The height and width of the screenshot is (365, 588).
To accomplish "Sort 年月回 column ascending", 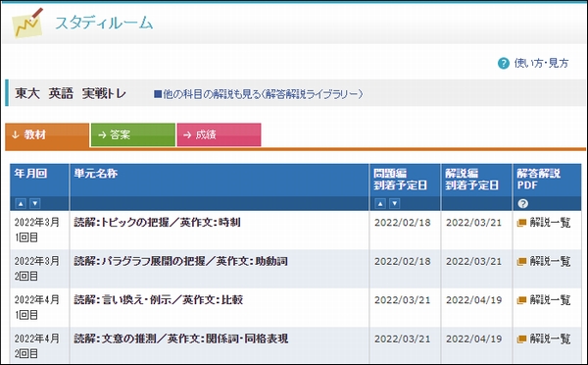I will coord(21,203).
